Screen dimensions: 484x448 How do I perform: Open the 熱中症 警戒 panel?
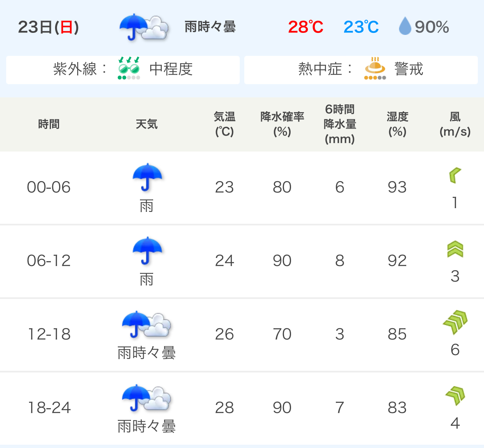click(361, 70)
